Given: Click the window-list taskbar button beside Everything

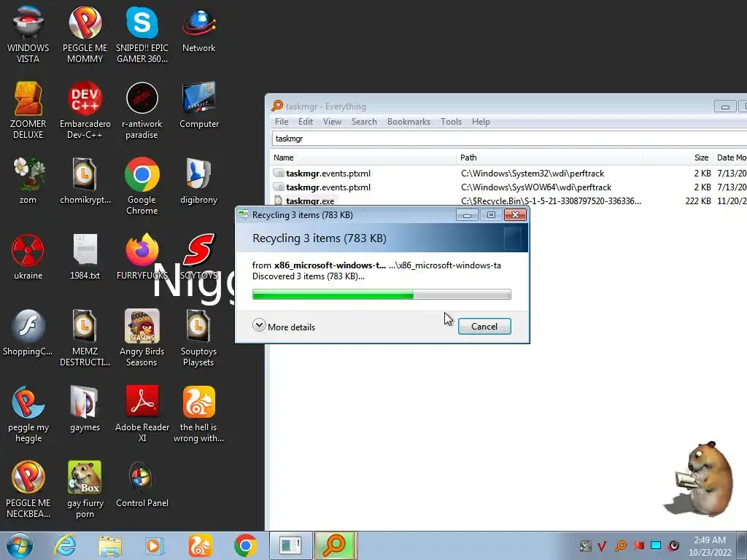Looking at the screenshot, I should click(x=291, y=545).
